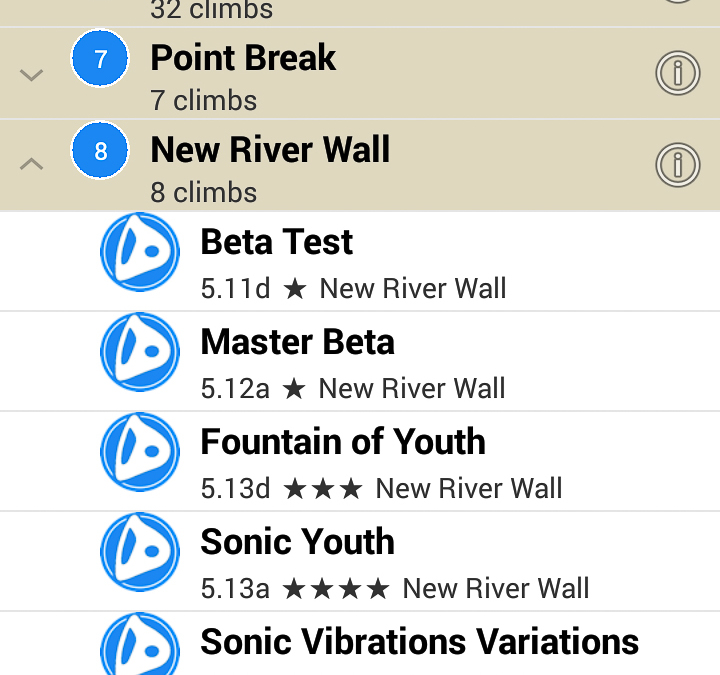
Task: Tap the Sonic Youth route icon
Action: click(x=140, y=552)
